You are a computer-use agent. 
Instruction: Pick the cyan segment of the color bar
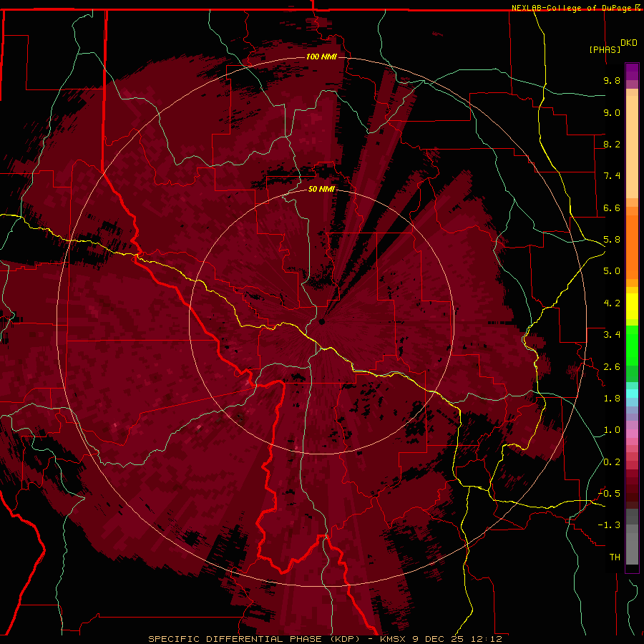632,394
